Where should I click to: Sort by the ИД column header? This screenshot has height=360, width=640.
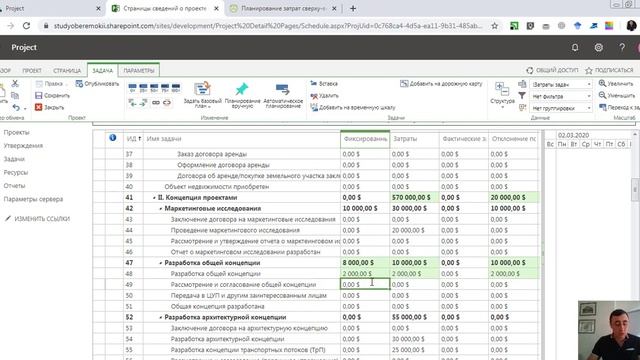click(133, 139)
